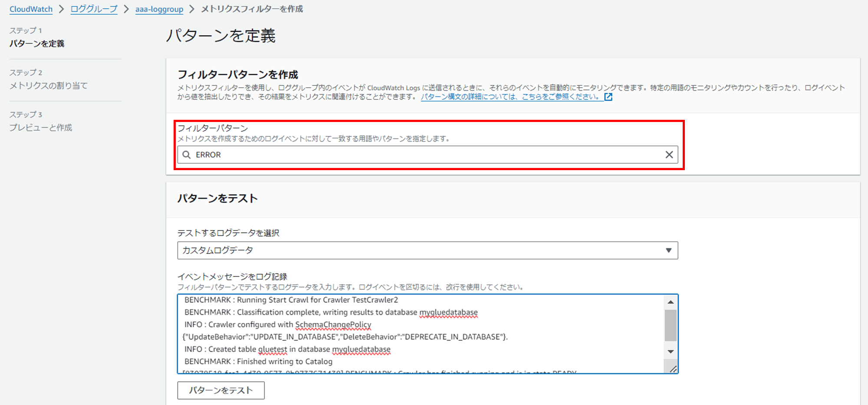This screenshot has width=868, height=405.
Task: Click the 'INFO : Created table gluetest' log line
Action: click(x=287, y=349)
